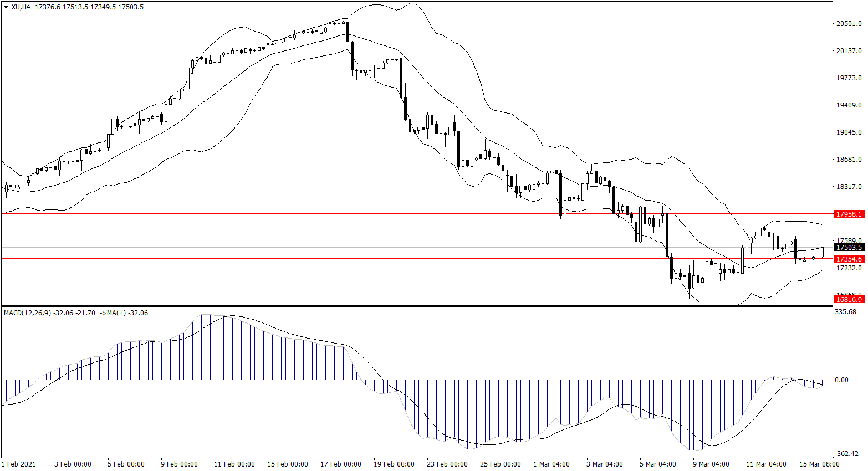Click the 11 Feb 00:00 time label
868x471 pixels.
coord(234,464)
